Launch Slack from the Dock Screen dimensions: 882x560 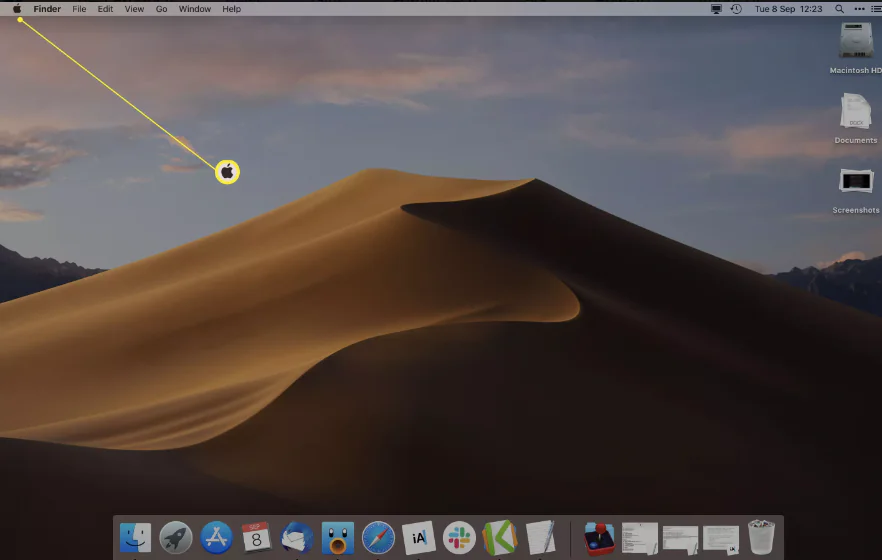[x=459, y=538]
